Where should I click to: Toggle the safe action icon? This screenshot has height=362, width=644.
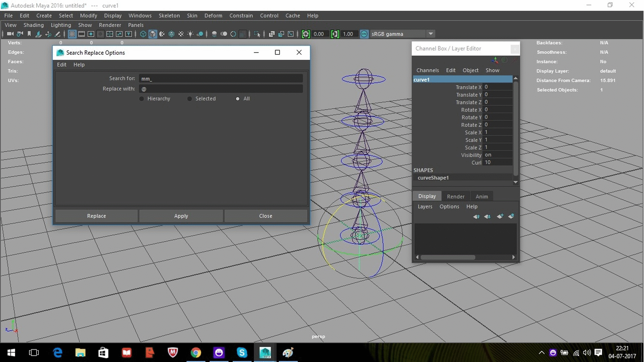(x=119, y=34)
